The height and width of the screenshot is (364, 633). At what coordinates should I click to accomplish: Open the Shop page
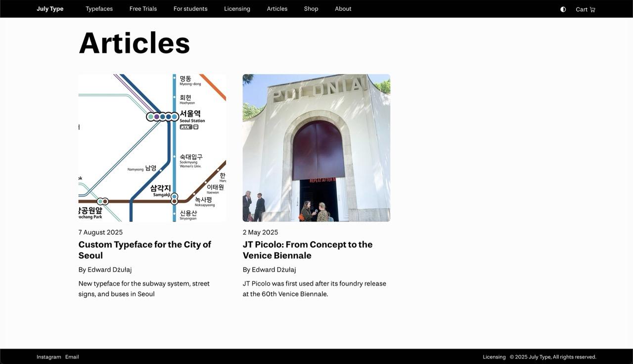pyautogui.click(x=311, y=9)
